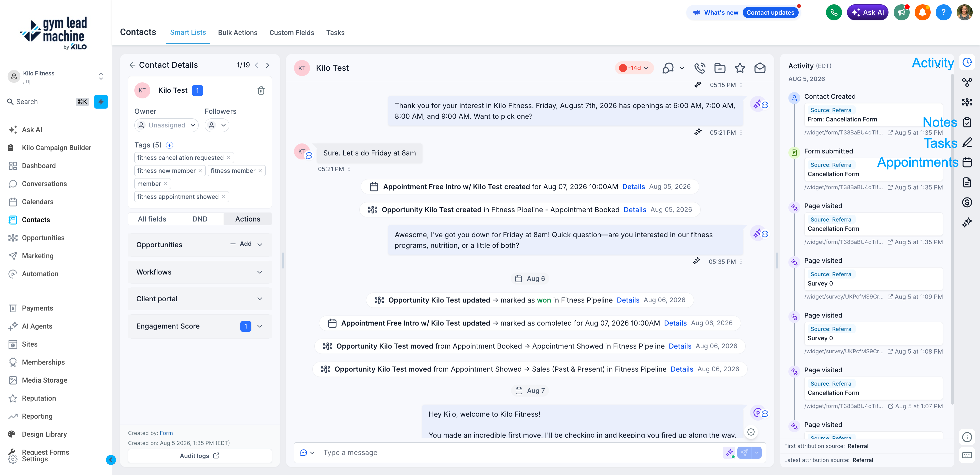Open the Custom Fields tab
980x475 pixels.
pyautogui.click(x=291, y=33)
